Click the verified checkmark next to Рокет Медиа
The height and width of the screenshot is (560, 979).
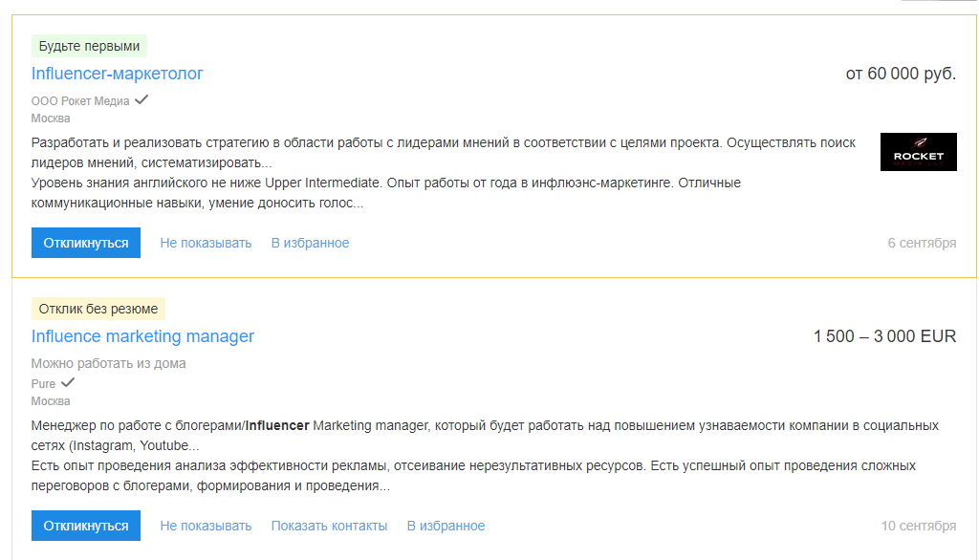pos(141,99)
